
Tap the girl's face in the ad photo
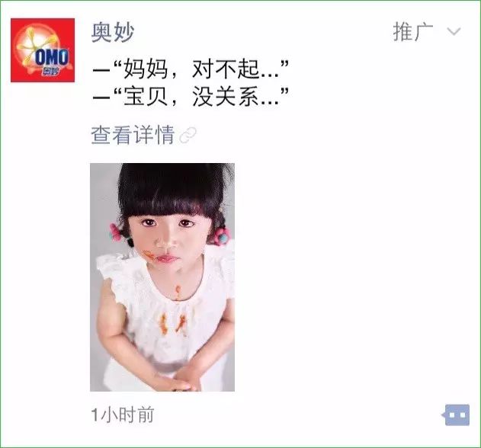(167, 239)
